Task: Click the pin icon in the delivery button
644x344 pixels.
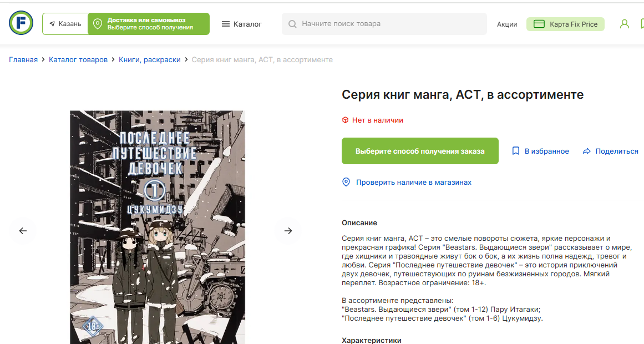Action: pyautogui.click(x=97, y=24)
